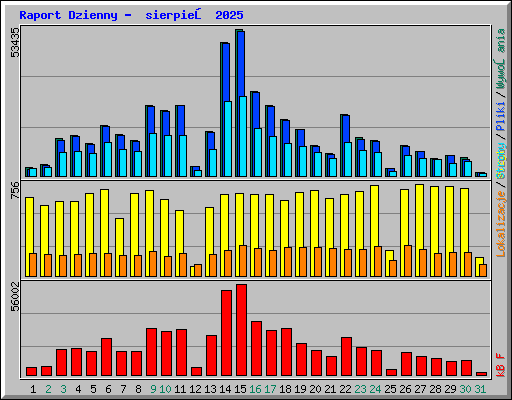512x400 pixels.
Task: Select the small yellow bar for day 12
Action: coord(192,271)
